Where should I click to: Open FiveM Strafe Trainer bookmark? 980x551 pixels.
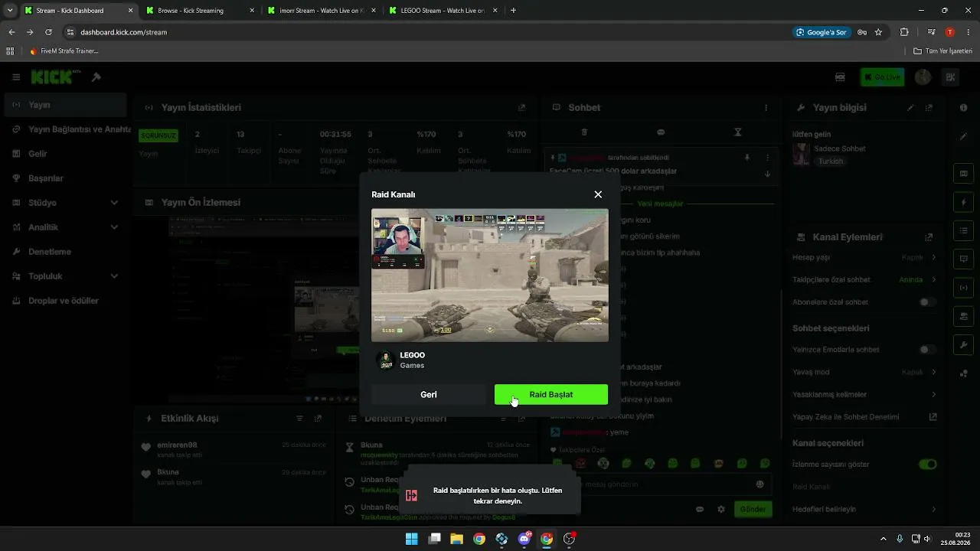[64, 51]
